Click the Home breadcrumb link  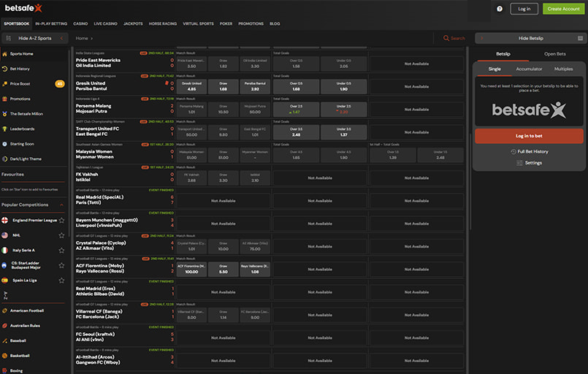(82, 38)
